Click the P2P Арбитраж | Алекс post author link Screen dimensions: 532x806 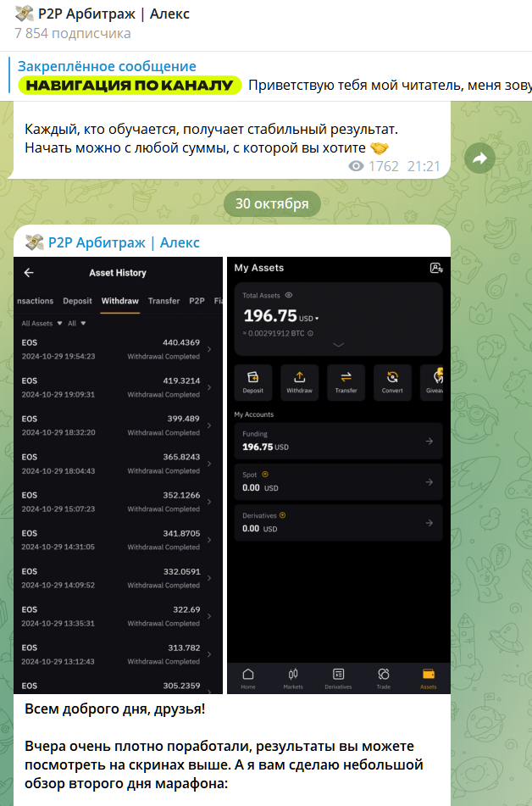tap(124, 242)
